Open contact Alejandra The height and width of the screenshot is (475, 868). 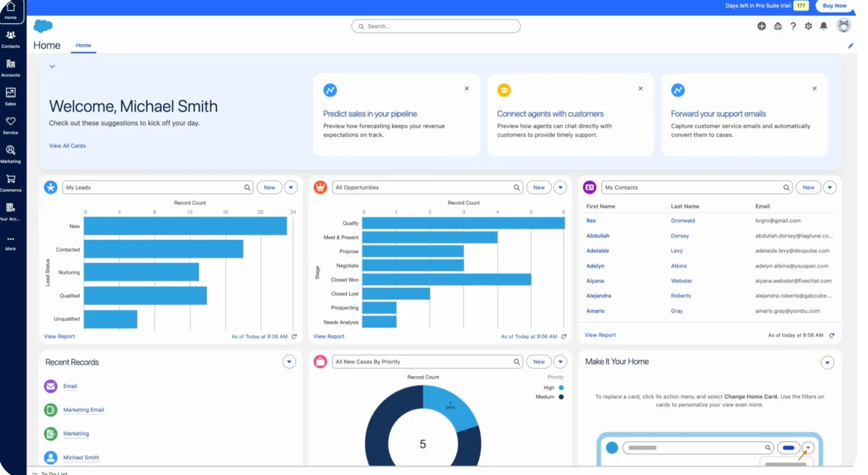tap(599, 296)
